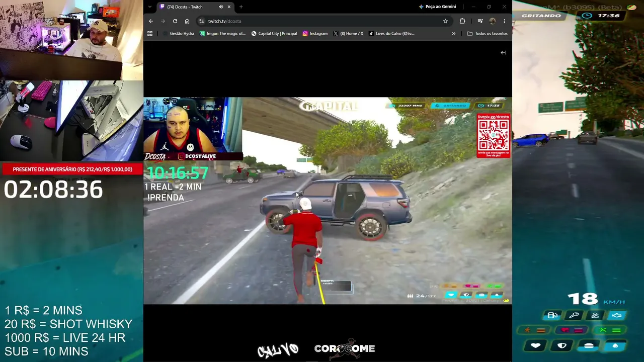The height and width of the screenshot is (362, 644).
Task: Click the CORCOME logo
Action: (x=345, y=349)
